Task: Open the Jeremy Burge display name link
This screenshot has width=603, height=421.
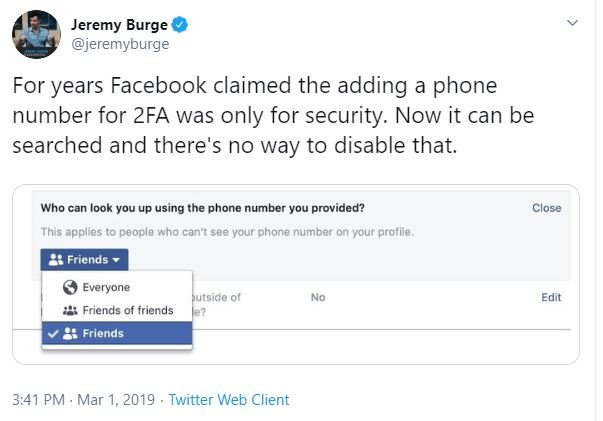Action: point(115,24)
